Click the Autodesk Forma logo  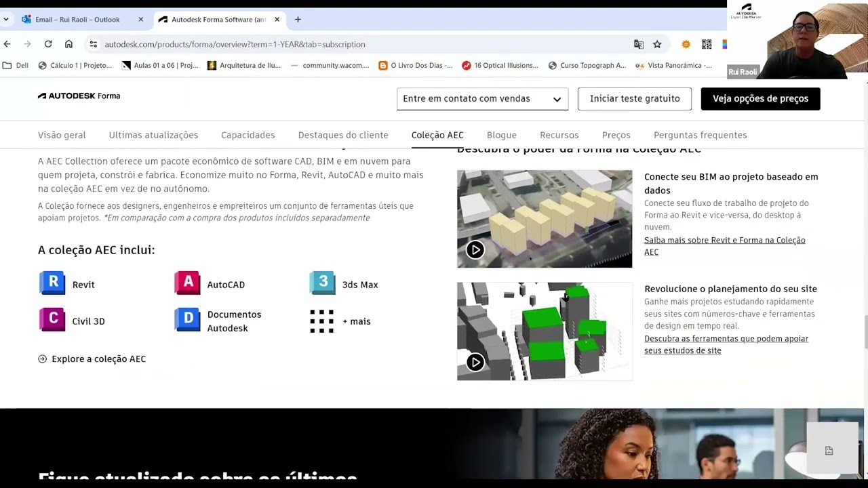pos(79,96)
